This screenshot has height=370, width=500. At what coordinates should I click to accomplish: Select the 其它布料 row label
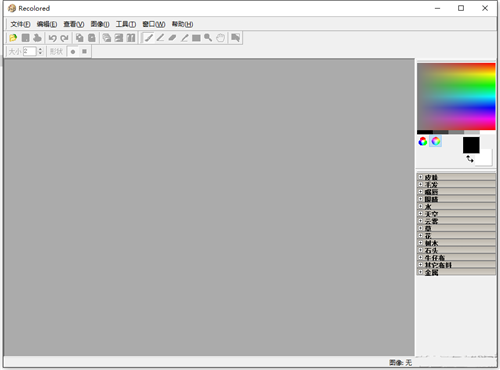438,265
